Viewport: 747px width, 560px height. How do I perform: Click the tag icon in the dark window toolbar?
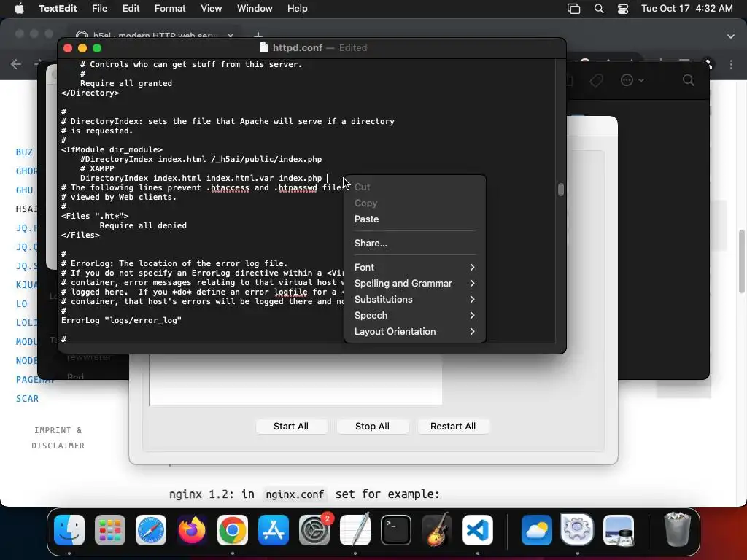point(596,80)
